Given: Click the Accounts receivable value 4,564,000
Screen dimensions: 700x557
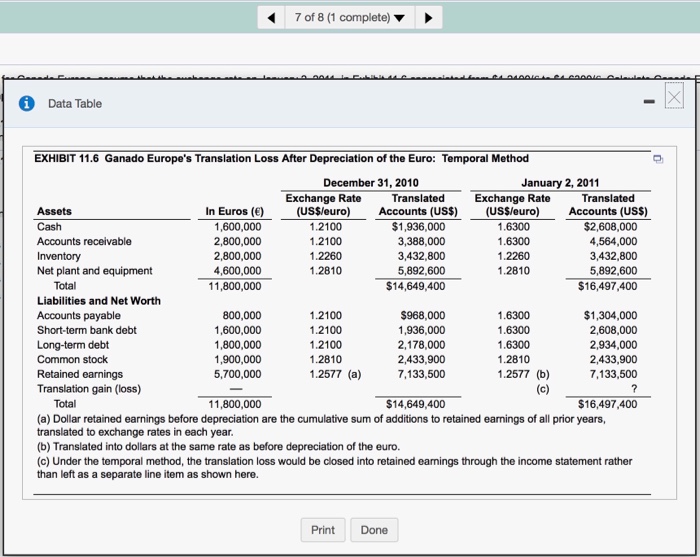Looking at the screenshot, I should [613, 241].
